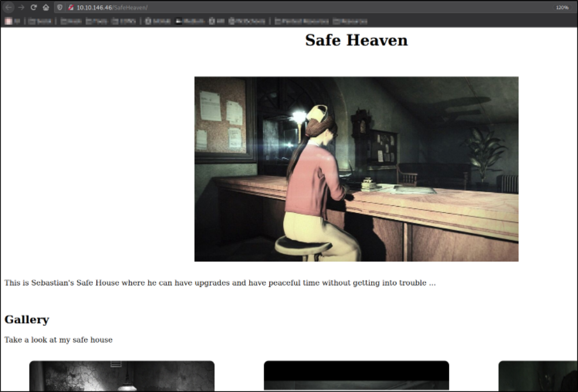
Task: Click the sentence about Sebastian's Safe House
Action: 220,283
